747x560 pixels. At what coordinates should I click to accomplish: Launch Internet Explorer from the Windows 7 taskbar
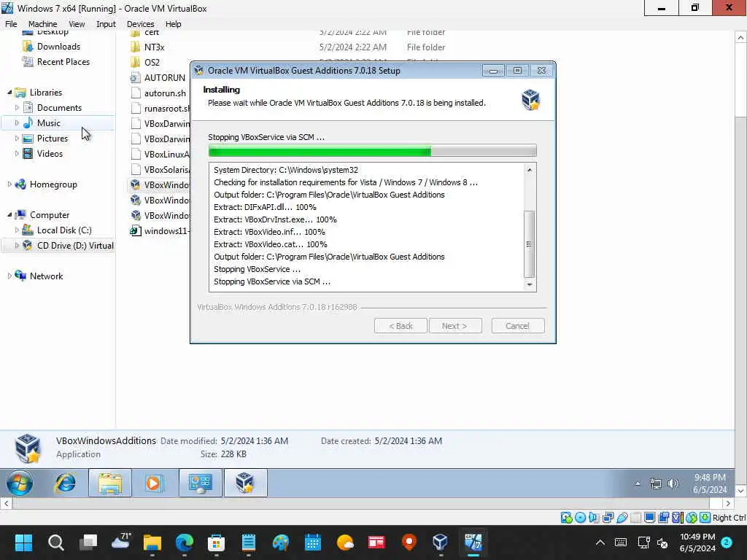point(65,483)
